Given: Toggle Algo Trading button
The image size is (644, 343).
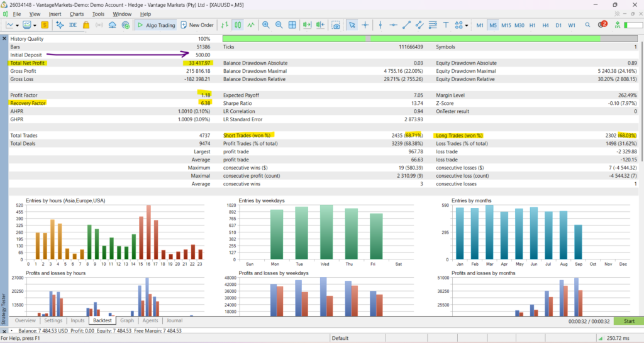Looking at the screenshot, I should point(156,25).
